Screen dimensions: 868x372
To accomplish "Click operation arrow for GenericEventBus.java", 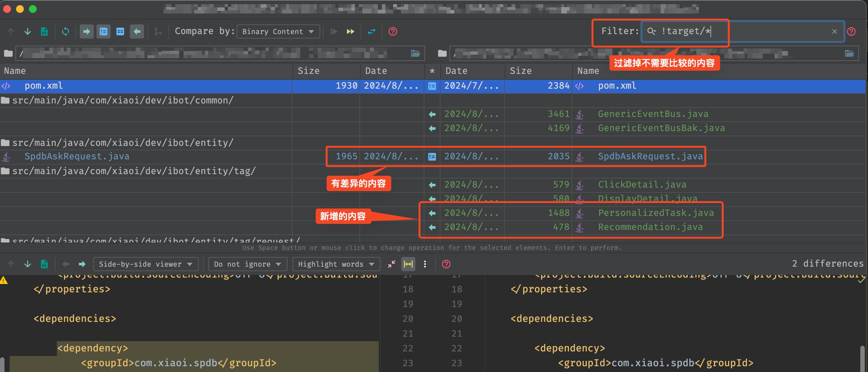I will 432,114.
